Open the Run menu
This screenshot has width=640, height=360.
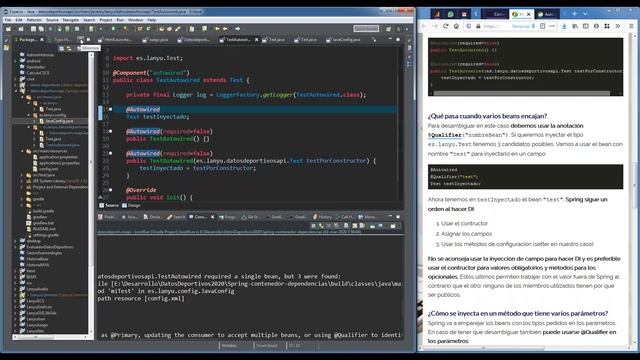pos(120,20)
